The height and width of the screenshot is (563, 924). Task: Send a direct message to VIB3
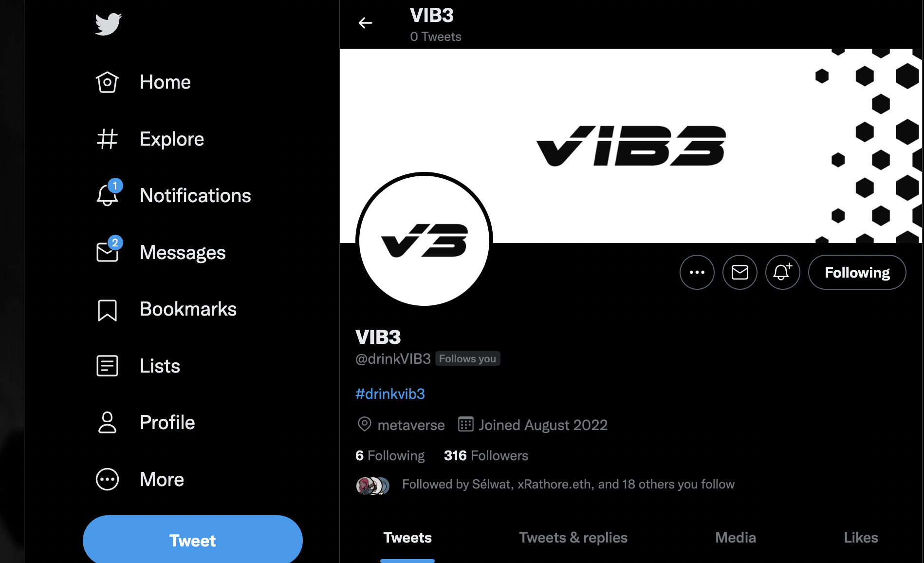coord(739,272)
